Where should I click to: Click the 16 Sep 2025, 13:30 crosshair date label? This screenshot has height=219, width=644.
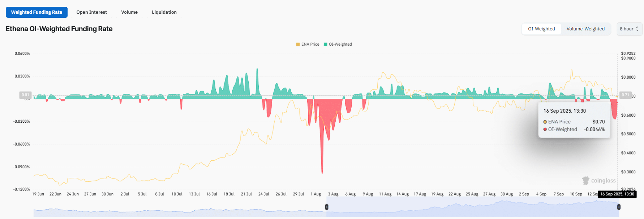[x=617, y=194]
